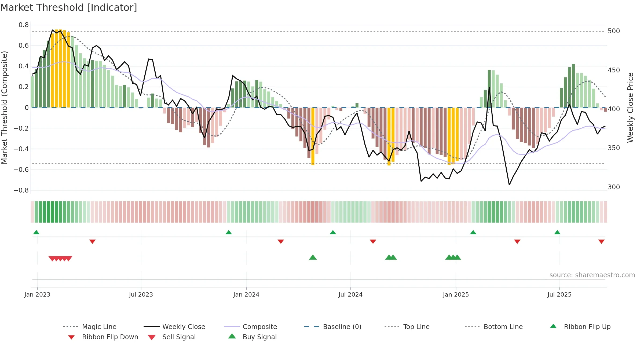Click the Jan 2023 axis label
Image resolution: width=644 pixels, height=362 pixels.
[x=37, y=295]
